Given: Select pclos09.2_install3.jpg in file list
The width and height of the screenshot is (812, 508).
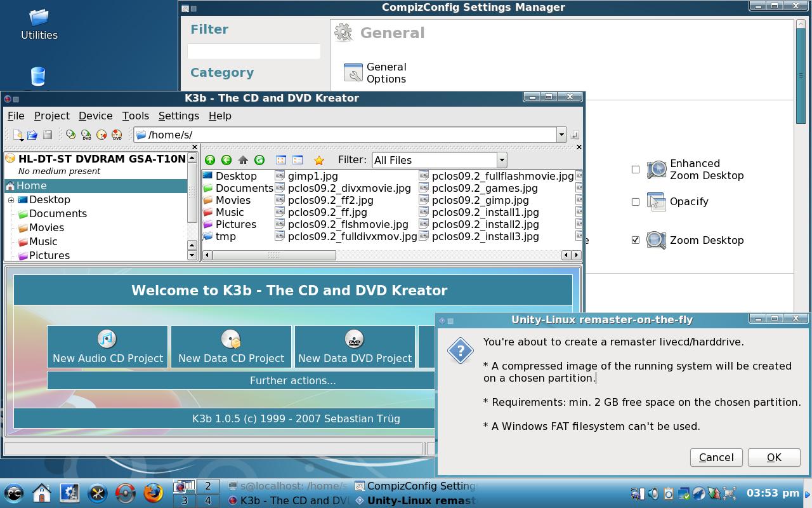Looking at the screenshot, I should coord(485,236).
